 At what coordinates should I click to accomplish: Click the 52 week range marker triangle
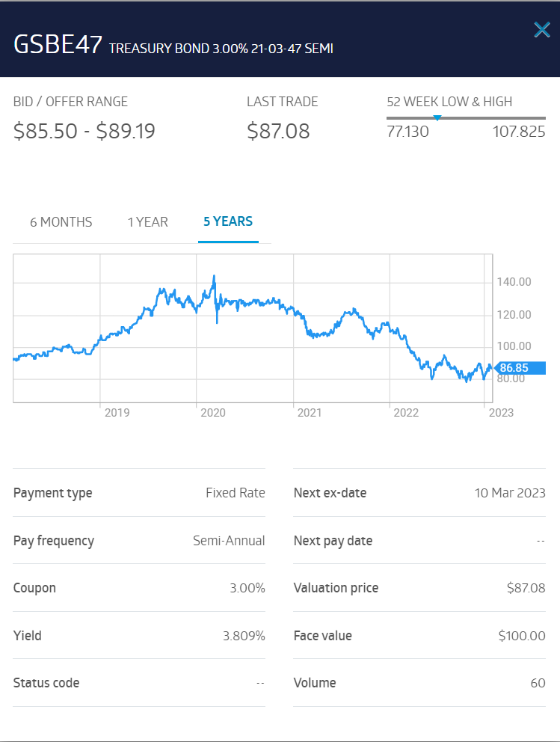(437, 118)
